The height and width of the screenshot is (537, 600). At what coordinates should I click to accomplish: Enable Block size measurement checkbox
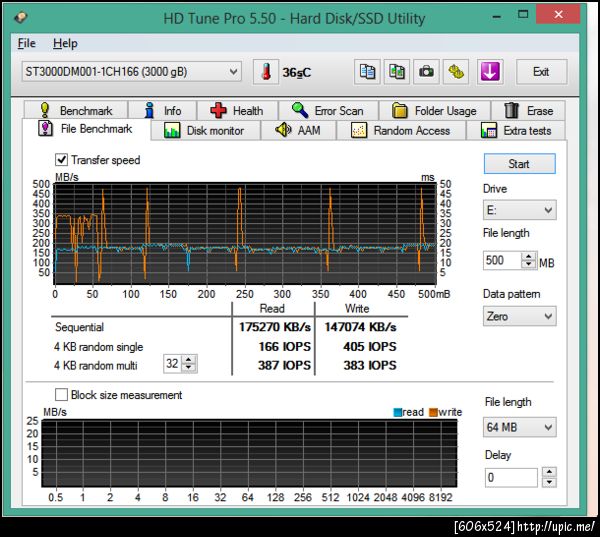(x=61, y=395)
